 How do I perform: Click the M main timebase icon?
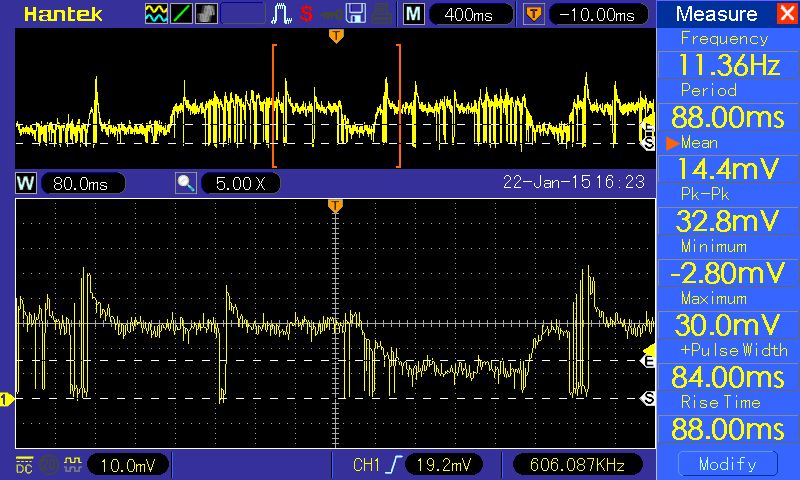point(413,14)
